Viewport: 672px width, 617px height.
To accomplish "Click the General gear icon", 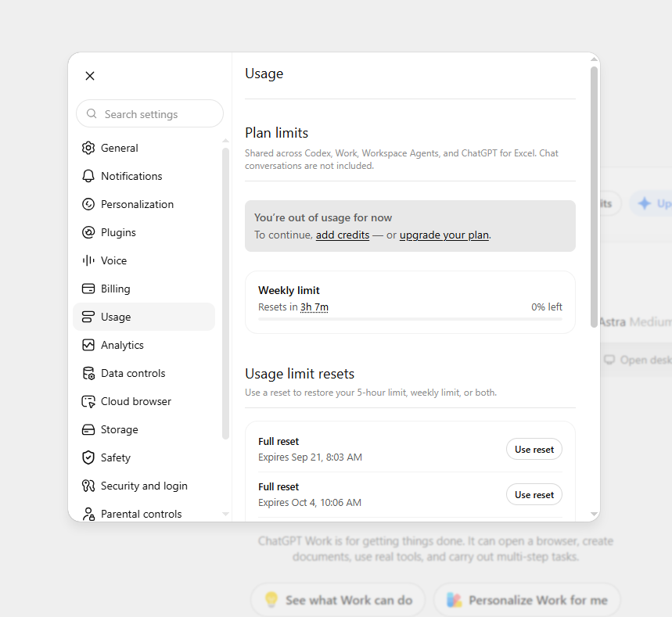I will (x=88, y=148).
